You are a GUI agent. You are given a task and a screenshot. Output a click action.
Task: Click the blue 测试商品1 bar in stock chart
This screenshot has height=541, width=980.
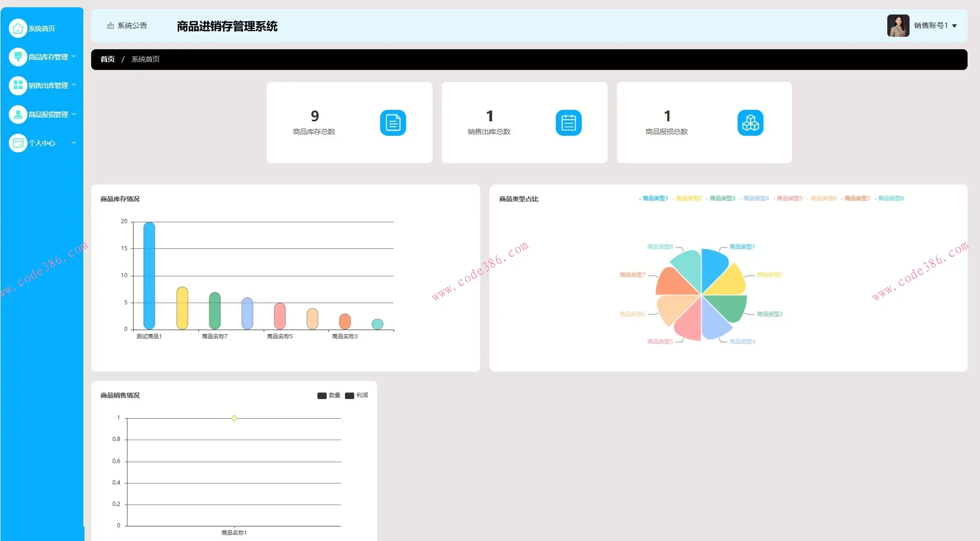[x=149, y=276]
